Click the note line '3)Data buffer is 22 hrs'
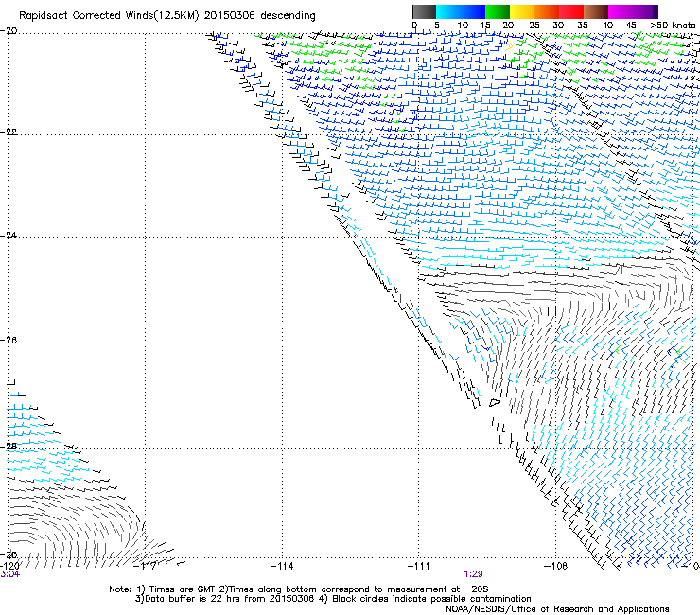The width and height of the screenshot is (700, 615). 333,599
